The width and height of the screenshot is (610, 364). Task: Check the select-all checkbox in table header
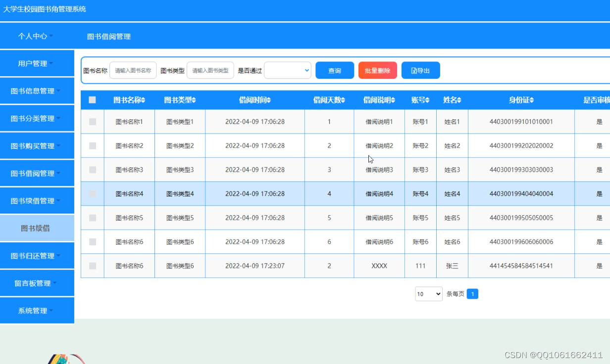click(x=92, y=99)
